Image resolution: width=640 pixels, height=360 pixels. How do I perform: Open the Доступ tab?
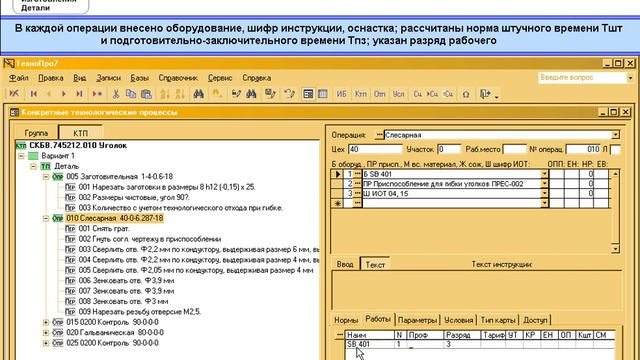click(x=535, y=320)
